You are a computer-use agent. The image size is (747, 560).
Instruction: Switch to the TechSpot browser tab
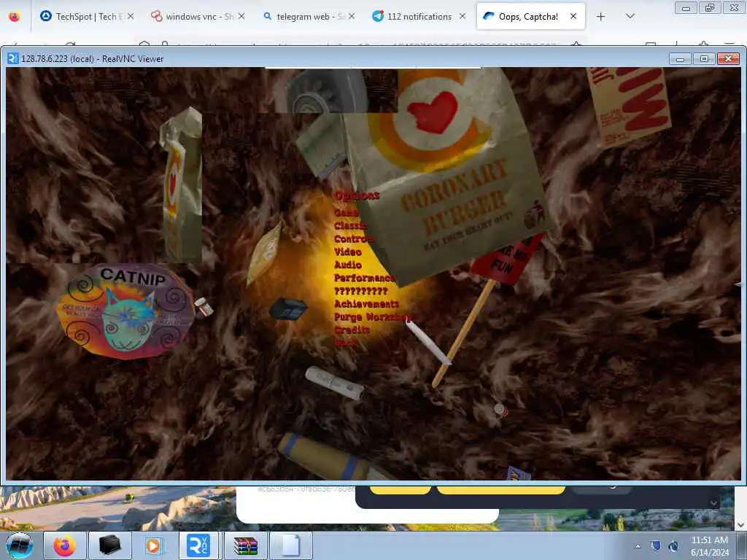[86, 17]
